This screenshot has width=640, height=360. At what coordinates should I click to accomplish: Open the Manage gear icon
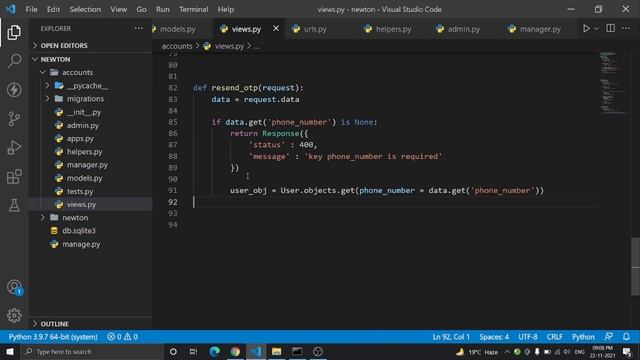[x=14, y=315]
